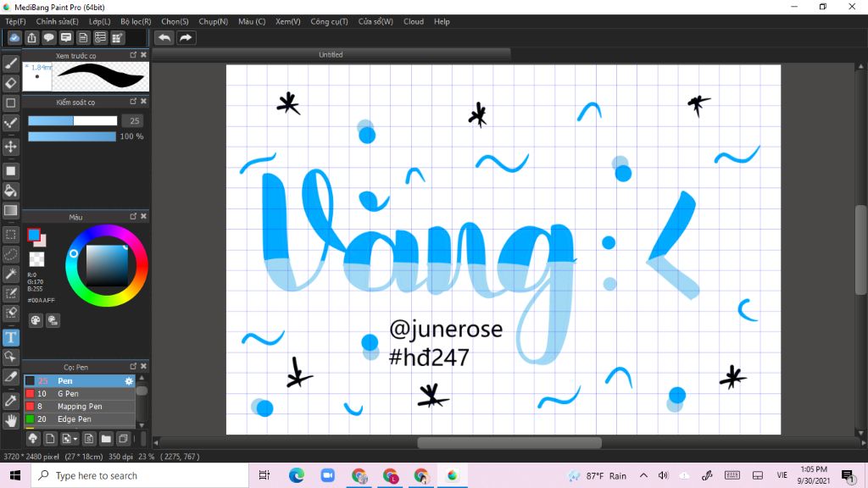Select the Magic Wand tool
Image resolution: width=868 pixels, height=488 pixels.
point(10,274)
